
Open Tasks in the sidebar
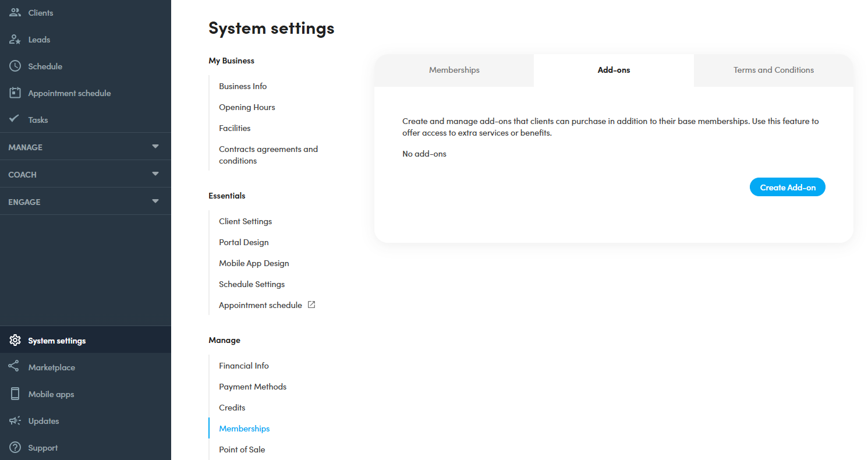[86, 120]
